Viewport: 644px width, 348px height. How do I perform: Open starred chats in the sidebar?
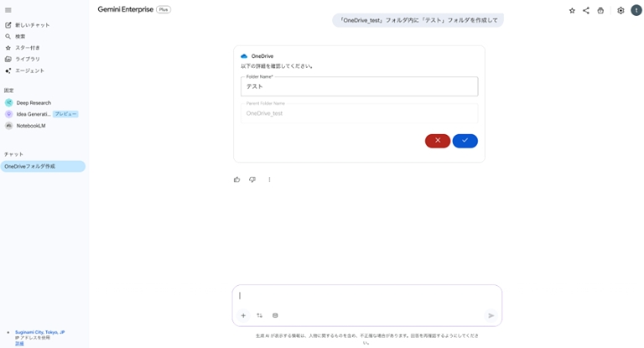coord(23,48)
